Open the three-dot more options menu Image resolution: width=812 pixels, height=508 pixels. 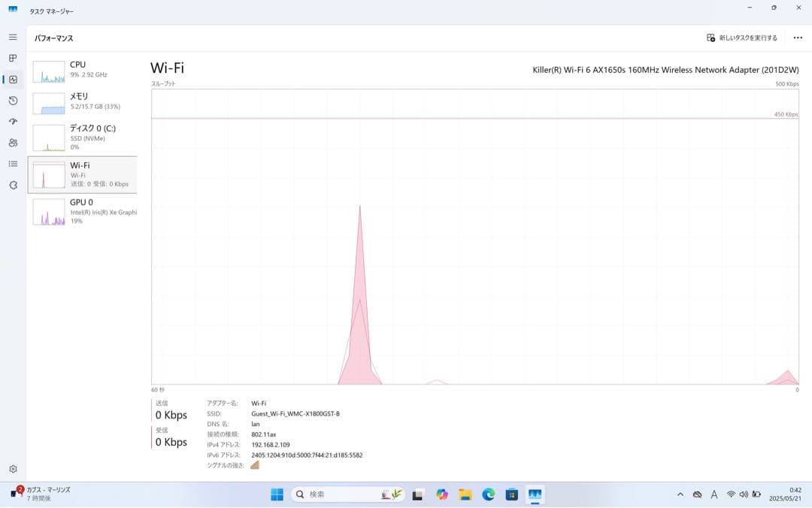pyautogui.click(x=798, y=37)
